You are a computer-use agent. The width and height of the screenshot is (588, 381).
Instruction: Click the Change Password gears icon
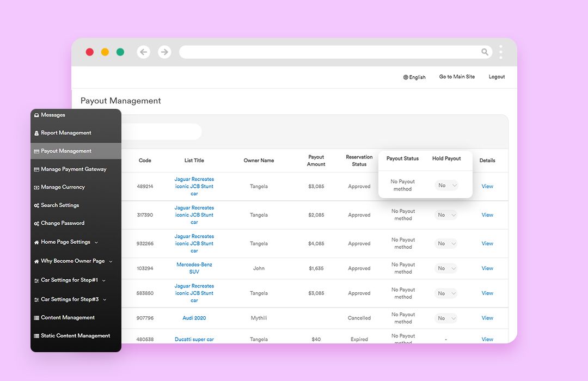(x=36, y=224)
